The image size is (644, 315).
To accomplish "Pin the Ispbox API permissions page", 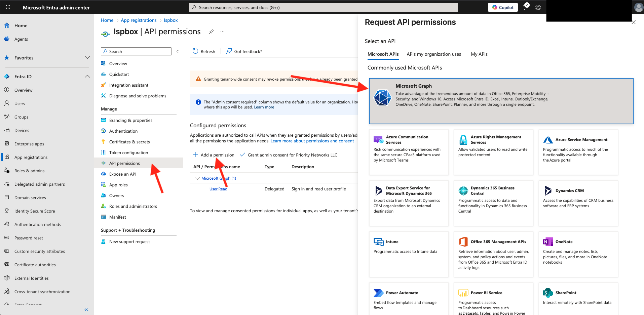I will (x=212, y=32).
